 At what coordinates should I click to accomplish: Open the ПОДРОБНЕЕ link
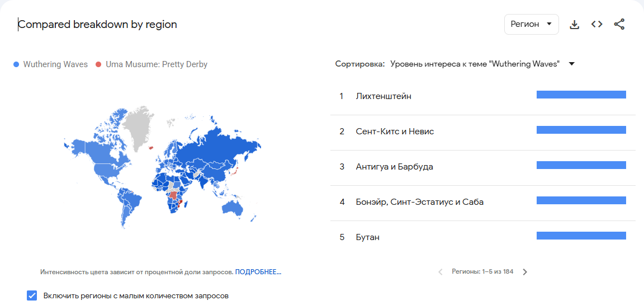pos(258,272)
